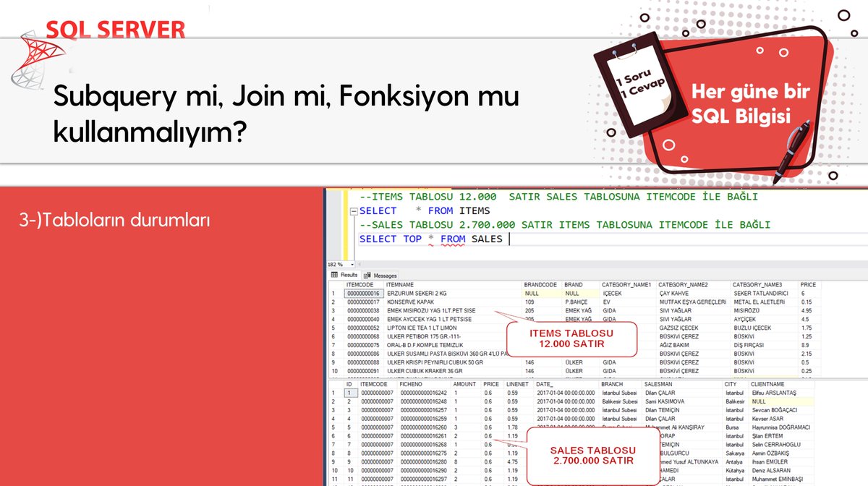Viewport: 868px width, 486px height.
Task: Click the Şilan ERTEM client cell
Action: (x=768, y=435)
